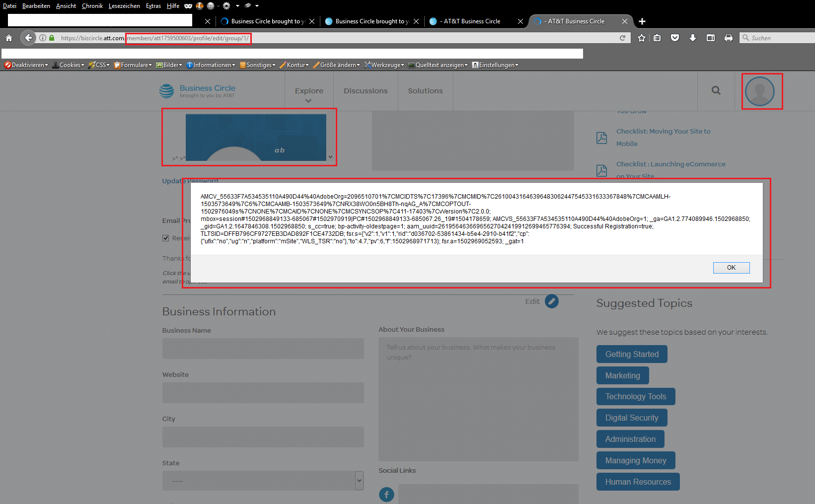
Task: Open the Datei menu
Action: click(9, 6)
